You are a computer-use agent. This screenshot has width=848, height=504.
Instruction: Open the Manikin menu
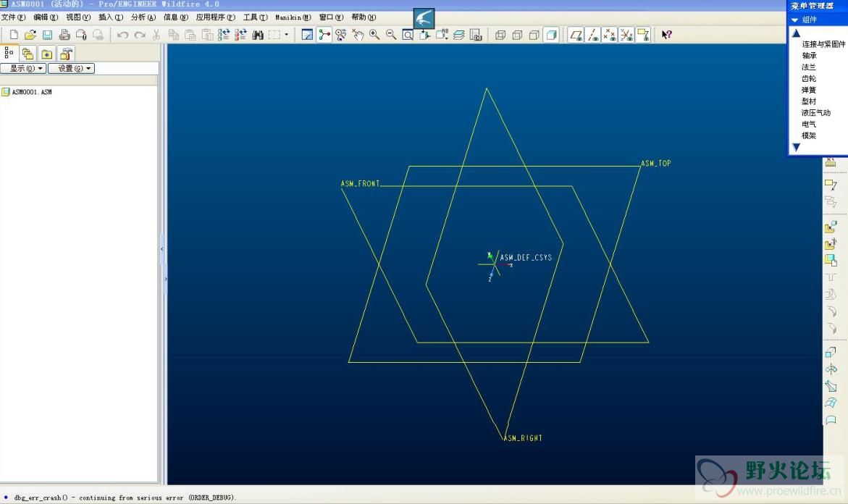point(293,17)
